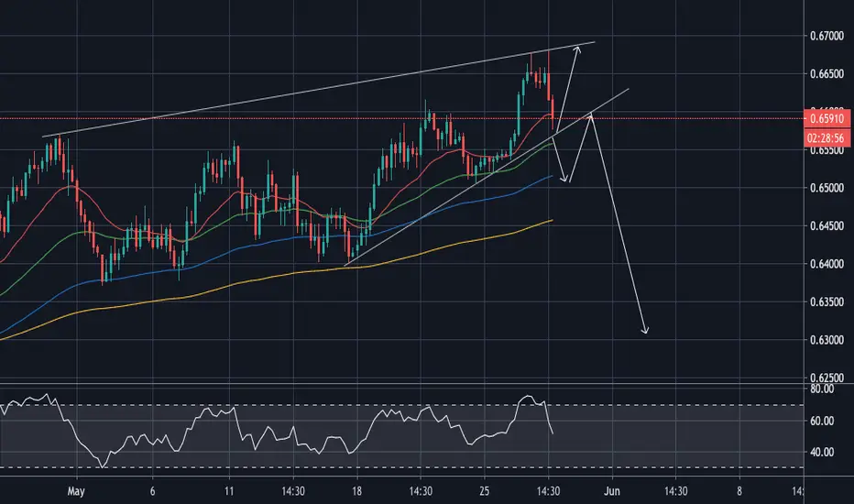The image size is (854, 504).
Task: Click the 0.67000 price axis label
Action: pos(827,36)
